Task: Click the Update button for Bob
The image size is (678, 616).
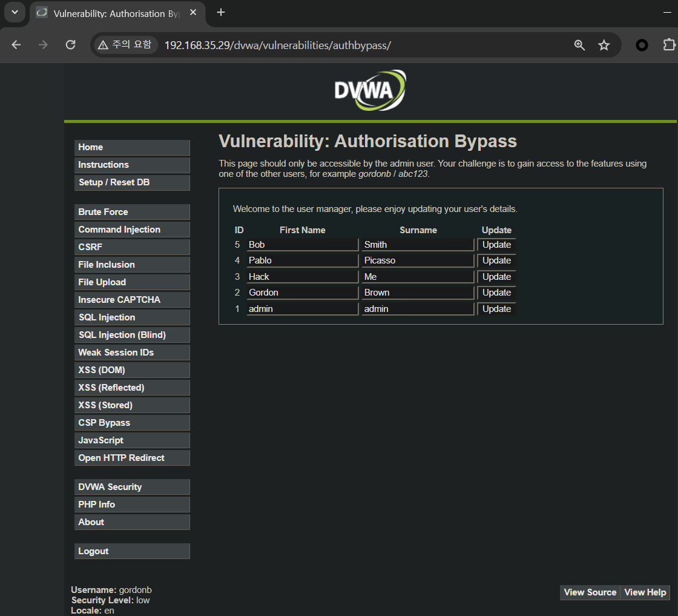Action: pyautogui.click(x=496, y=245)
